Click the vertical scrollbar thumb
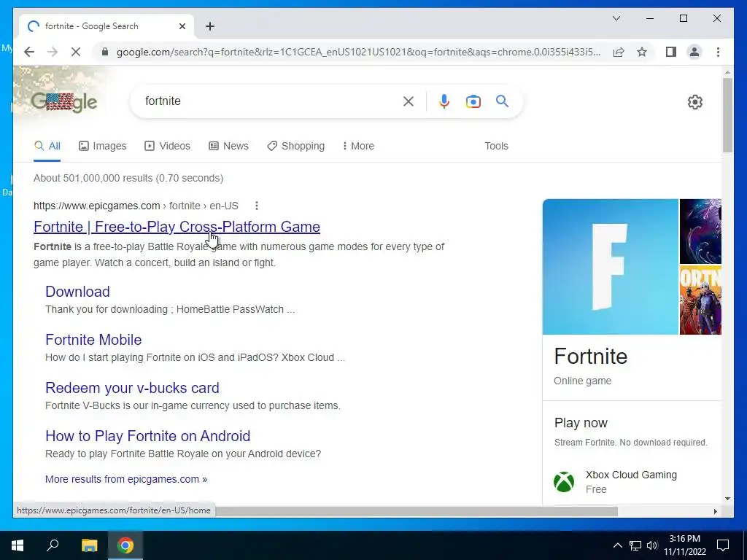Viewport: 747px width, 560px height. coord(727,115)
